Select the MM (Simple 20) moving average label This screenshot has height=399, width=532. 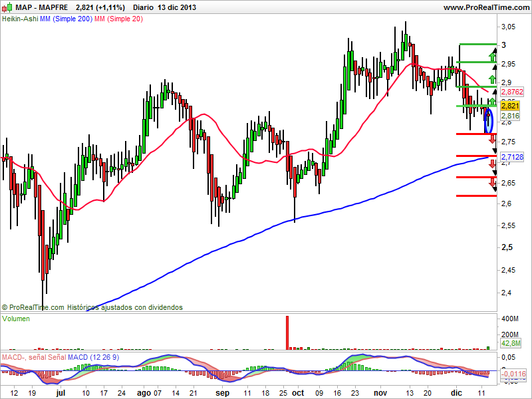pos(119,19)
